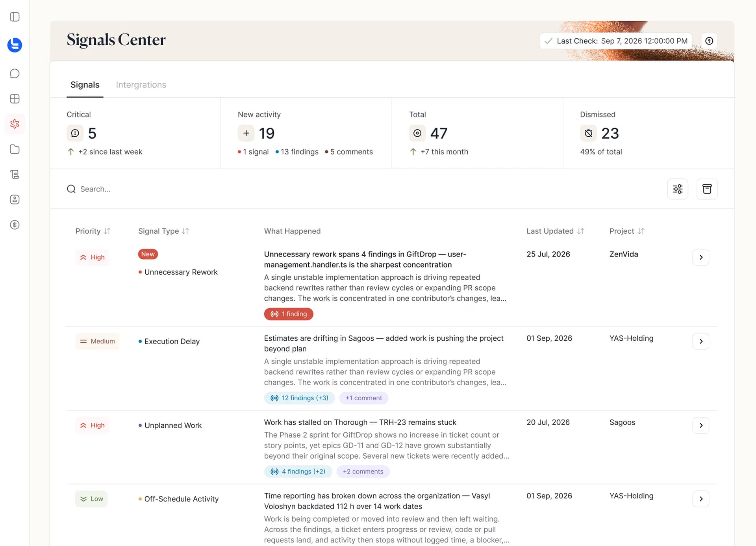Click the Signals Center page title
This screenshot has height=546, width=756.
click(116, 40)
